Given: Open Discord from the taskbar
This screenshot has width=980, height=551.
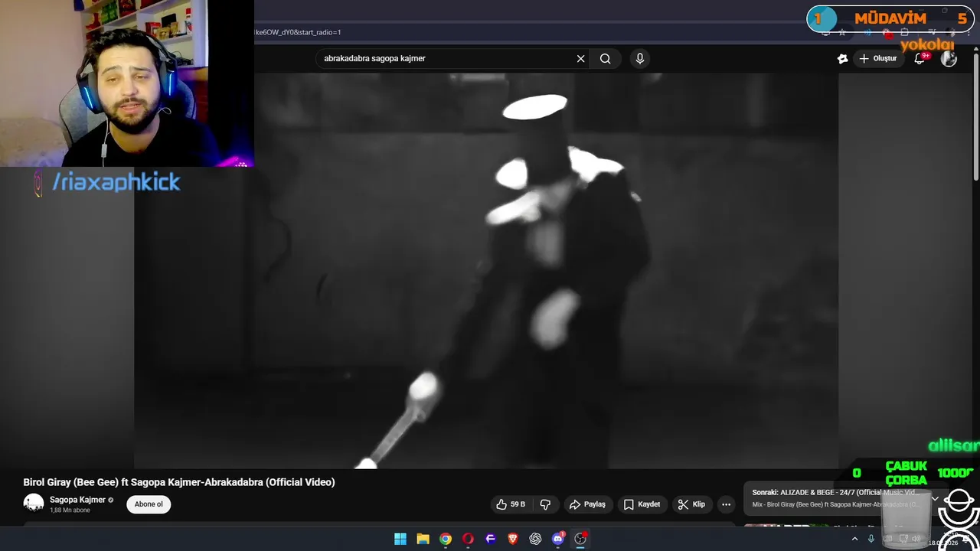Looking at the screenshot, I should (x=558, y=539).
